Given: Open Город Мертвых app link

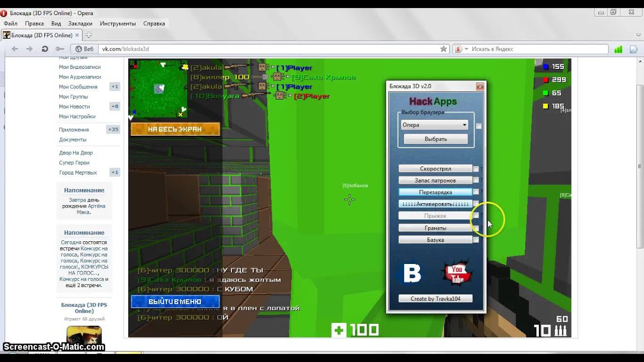Looking at the screenshot, I should click(x=78, y=172).
